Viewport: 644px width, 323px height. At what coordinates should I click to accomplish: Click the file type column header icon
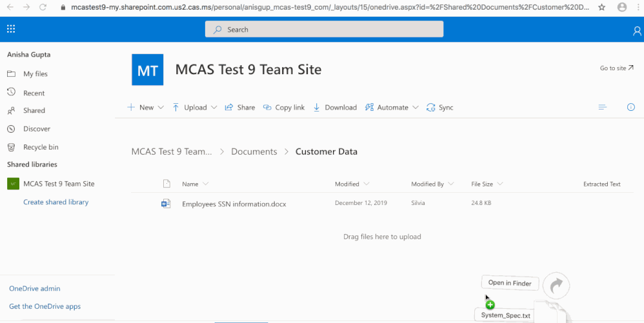(166, 184)
